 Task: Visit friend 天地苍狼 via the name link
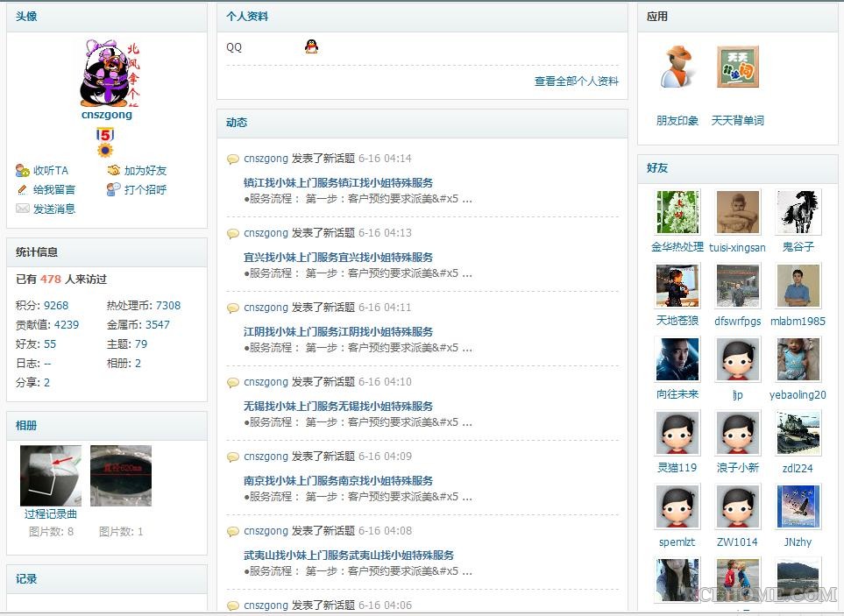tap(677, 322)
